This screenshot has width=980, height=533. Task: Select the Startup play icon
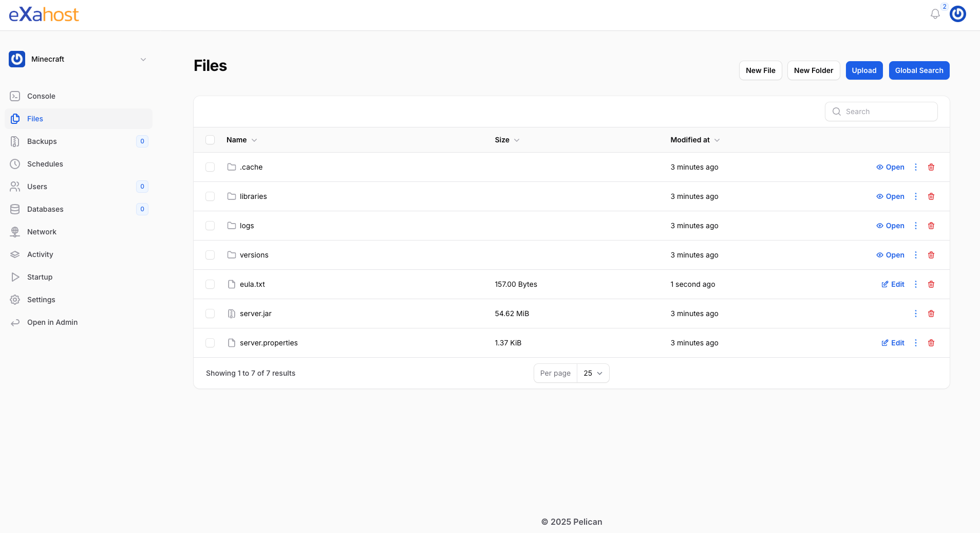[x=15, y=277]
